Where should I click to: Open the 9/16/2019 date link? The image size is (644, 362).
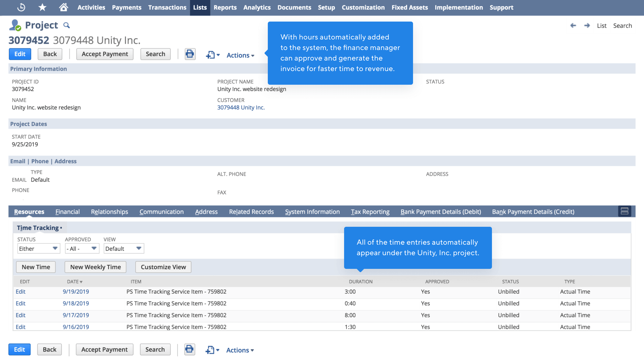coord(76,327)
